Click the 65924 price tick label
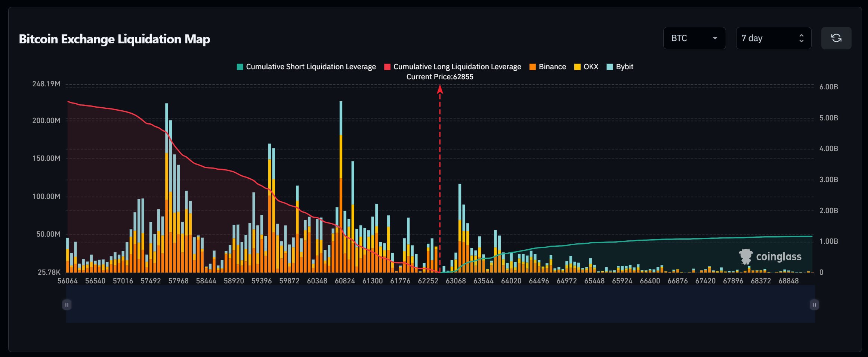This screenshot has width=868, height=357. (x=622, y=281)
